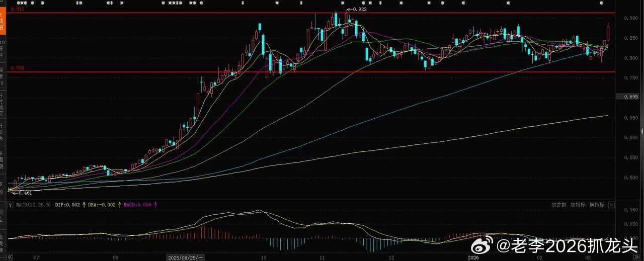This screenshot has width=644, height=261.
Task: Select month 10 on the time axis
Action: click(263, 257)
